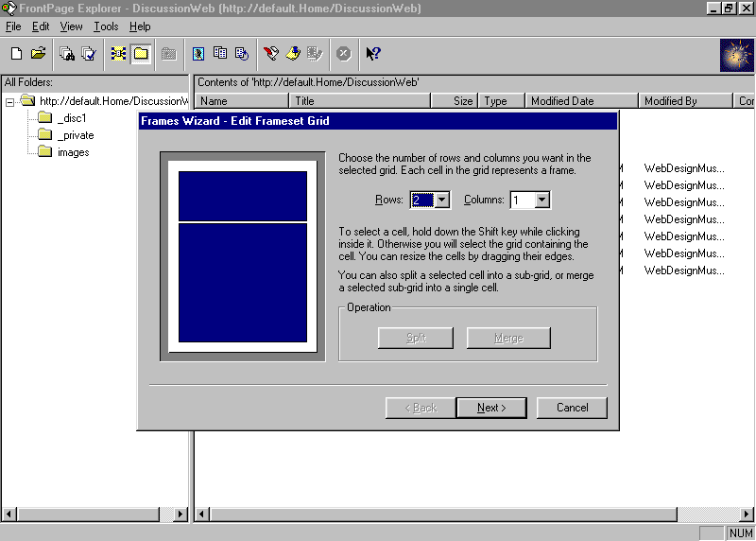Select the _disc1 folder label in tree
Viewport: 756px width, 541px height.
72,118
